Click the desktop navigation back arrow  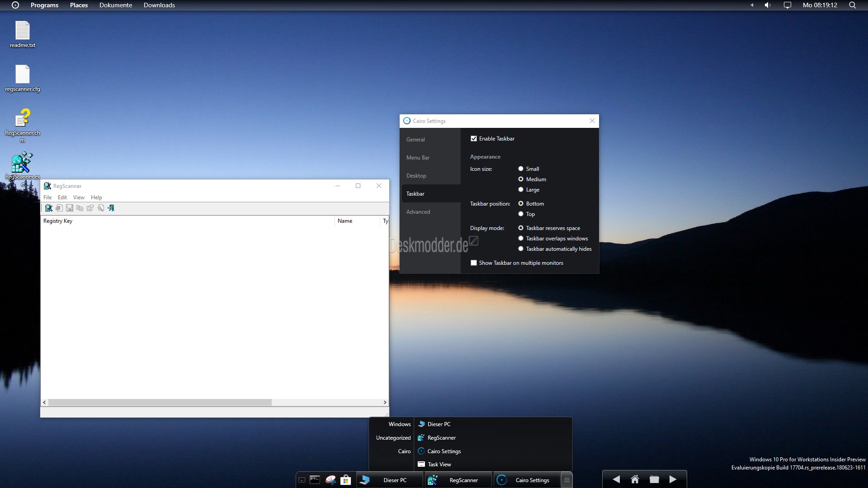616,479
